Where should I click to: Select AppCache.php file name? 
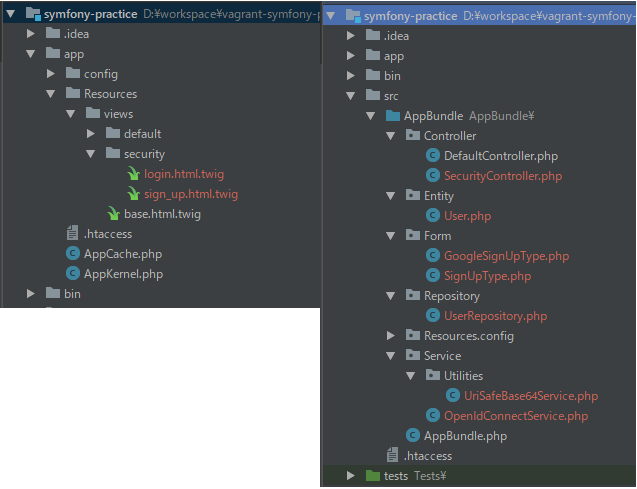tap(123, 254)
